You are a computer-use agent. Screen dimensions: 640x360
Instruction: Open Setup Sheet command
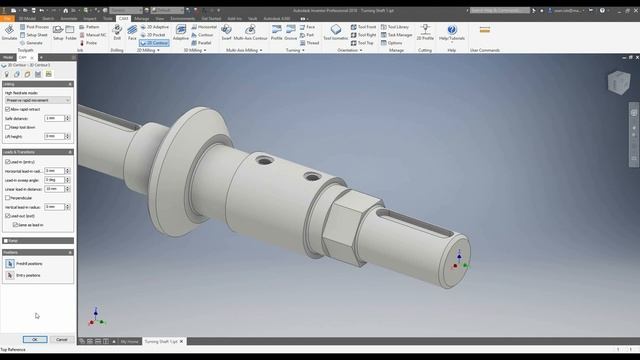(x=34, y=35)
